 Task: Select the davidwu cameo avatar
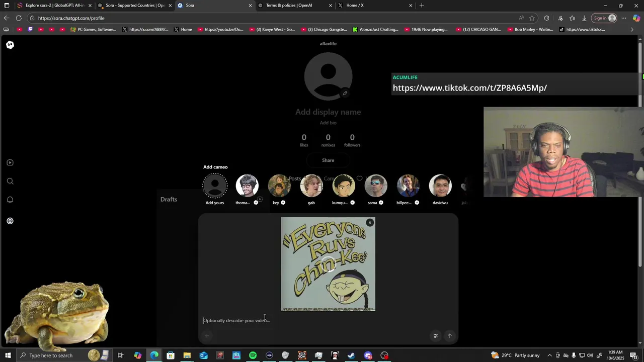[x=440, y=186]
